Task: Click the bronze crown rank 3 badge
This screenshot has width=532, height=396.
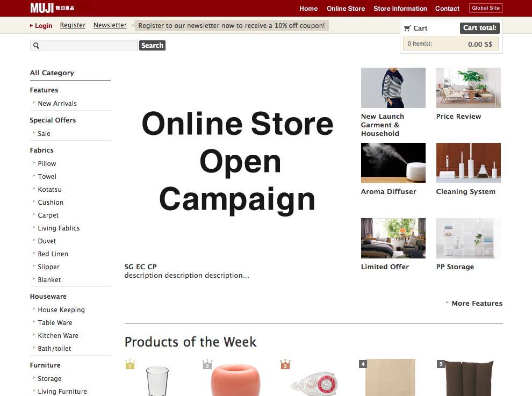Action: (x=285, y=365)
